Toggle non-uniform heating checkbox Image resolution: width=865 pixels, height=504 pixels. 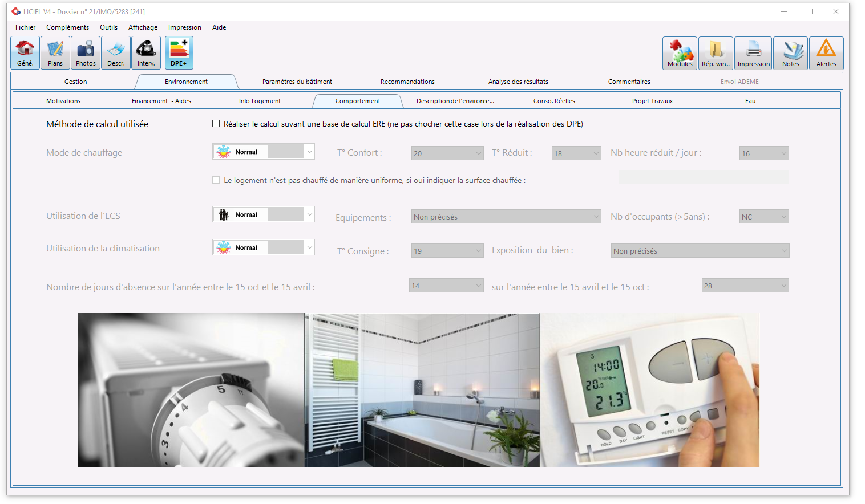216,180
